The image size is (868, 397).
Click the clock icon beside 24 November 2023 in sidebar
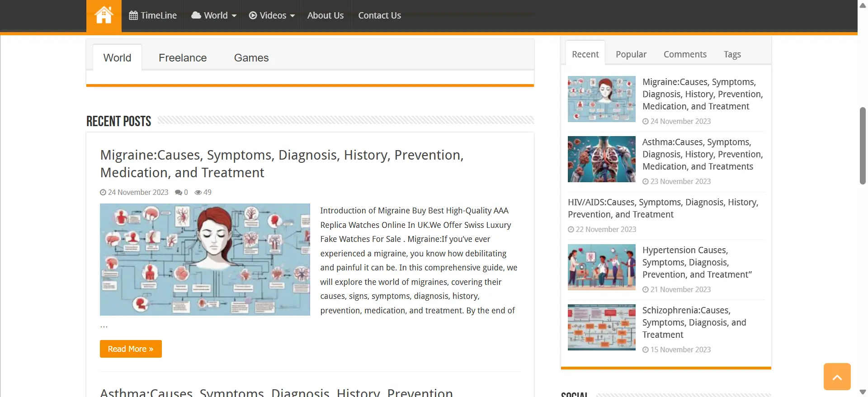[646, 122]
